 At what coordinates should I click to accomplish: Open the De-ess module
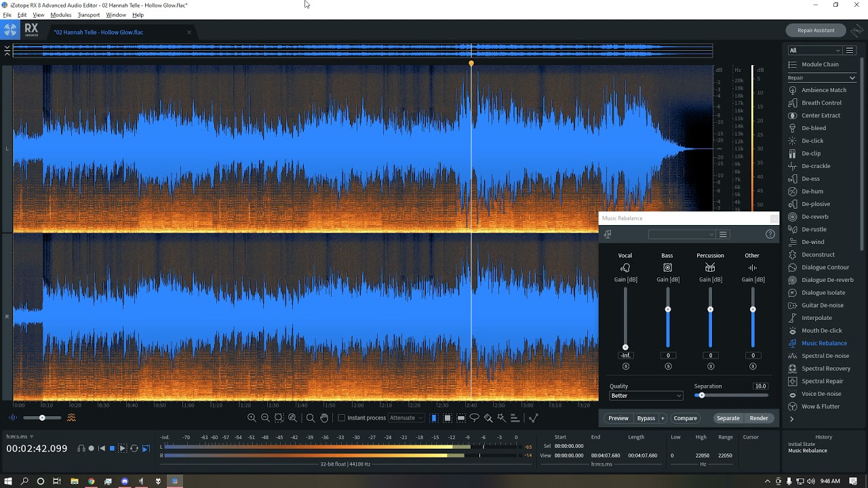point(804,179)
